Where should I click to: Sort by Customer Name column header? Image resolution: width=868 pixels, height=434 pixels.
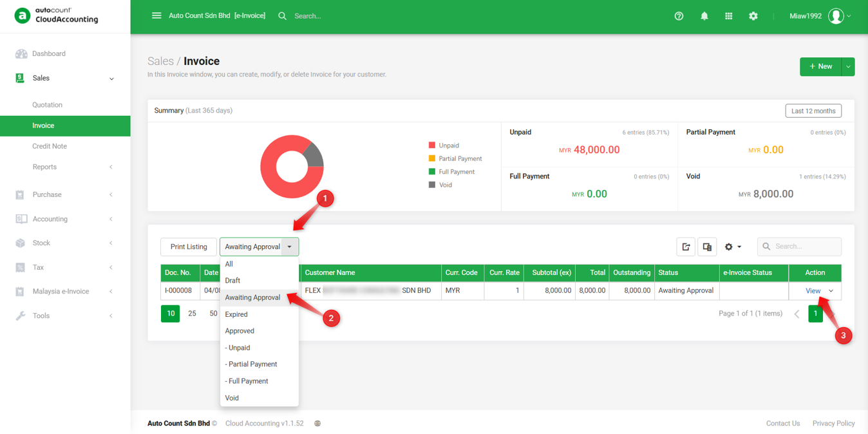tap(370, 273)
